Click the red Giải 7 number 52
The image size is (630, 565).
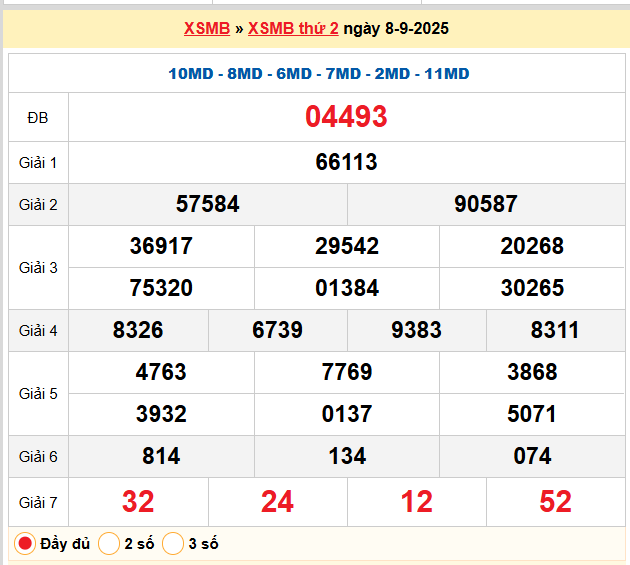[555, 500]
